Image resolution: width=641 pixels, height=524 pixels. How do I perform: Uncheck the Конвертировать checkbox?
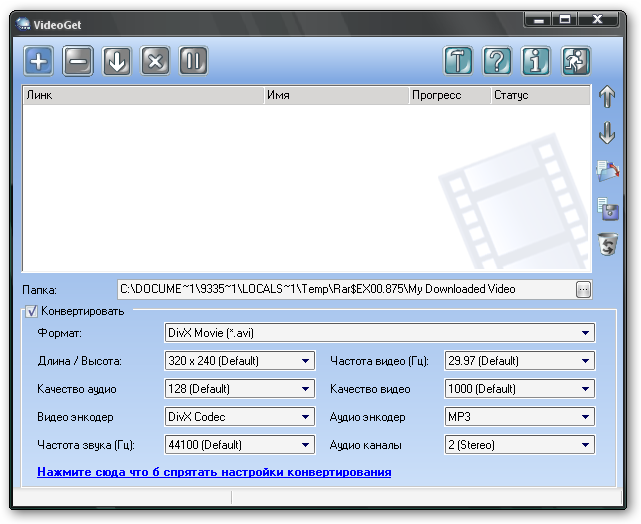click(31, 311)
